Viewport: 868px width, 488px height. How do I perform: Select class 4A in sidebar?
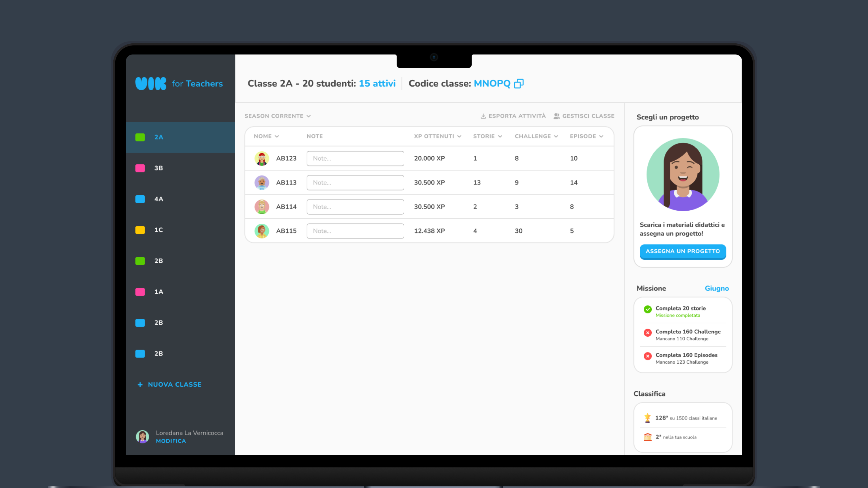click(x=180, y=199)
